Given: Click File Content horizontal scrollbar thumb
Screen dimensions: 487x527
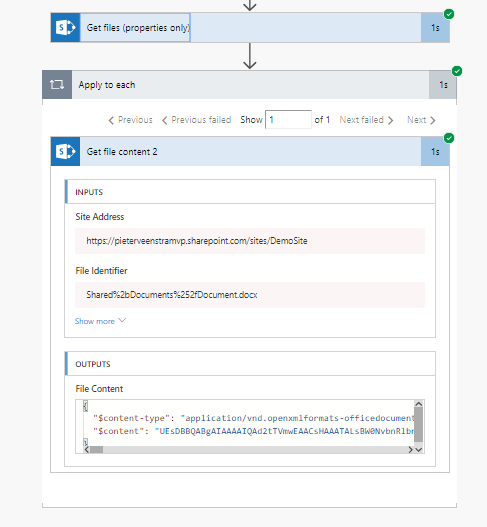Looking at the screenshot, I should coord(97,450).
